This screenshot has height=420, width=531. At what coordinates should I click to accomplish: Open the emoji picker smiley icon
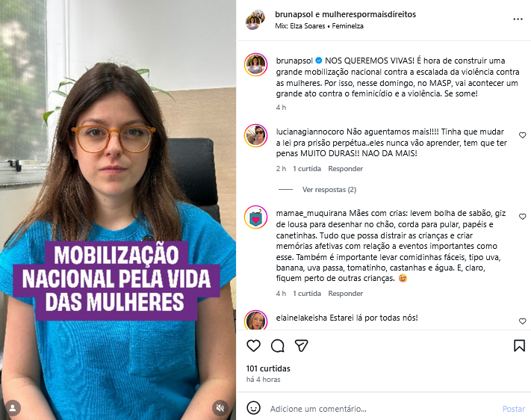(x=253, y=408)
